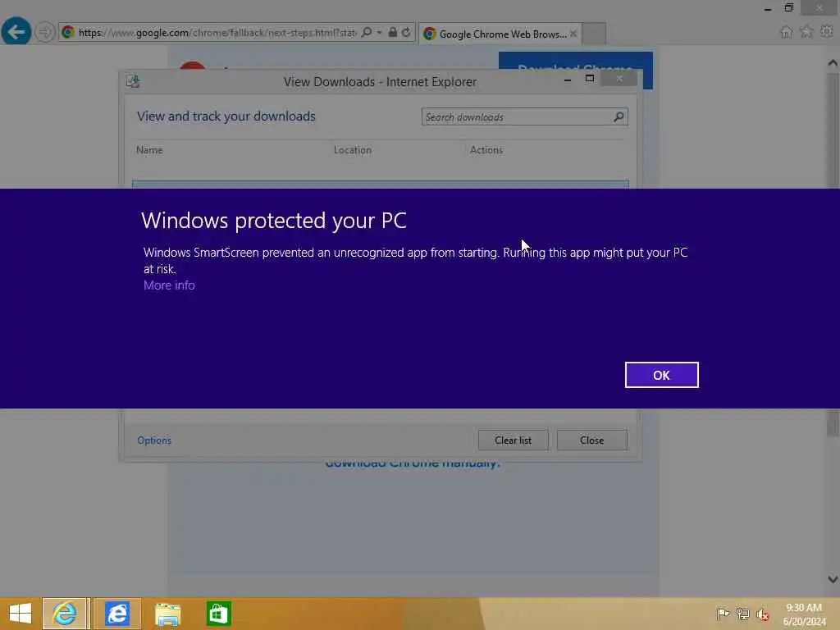Click the magnifier in Search downloads box
This screenshot has width=840, height=630.
click(619, 116)
